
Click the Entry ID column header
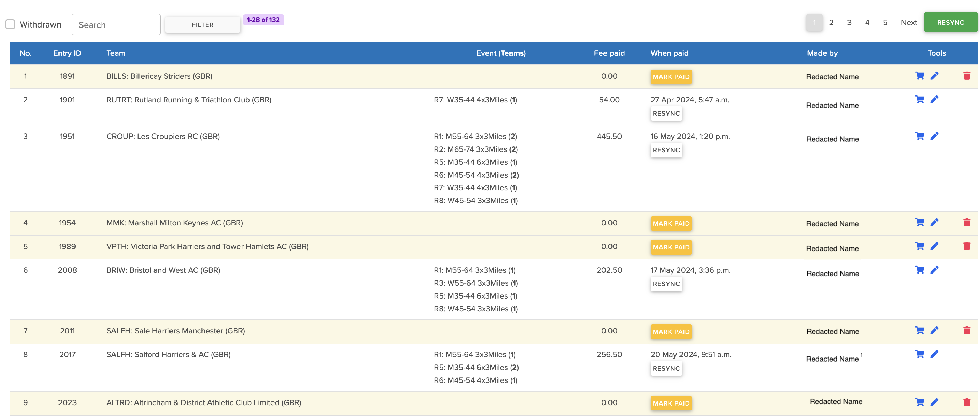(x=67, y=53)
